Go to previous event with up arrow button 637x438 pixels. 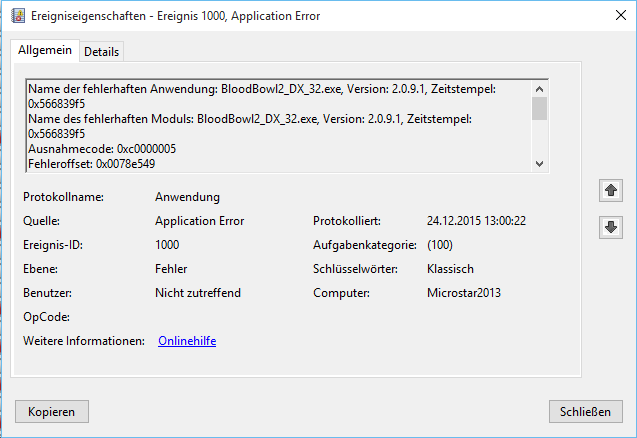click(608, 190)
